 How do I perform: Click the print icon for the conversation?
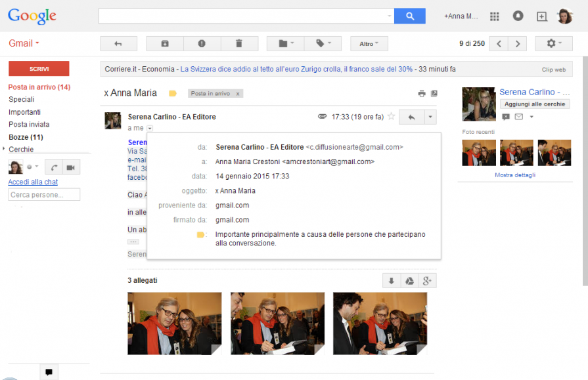(422, 94)
